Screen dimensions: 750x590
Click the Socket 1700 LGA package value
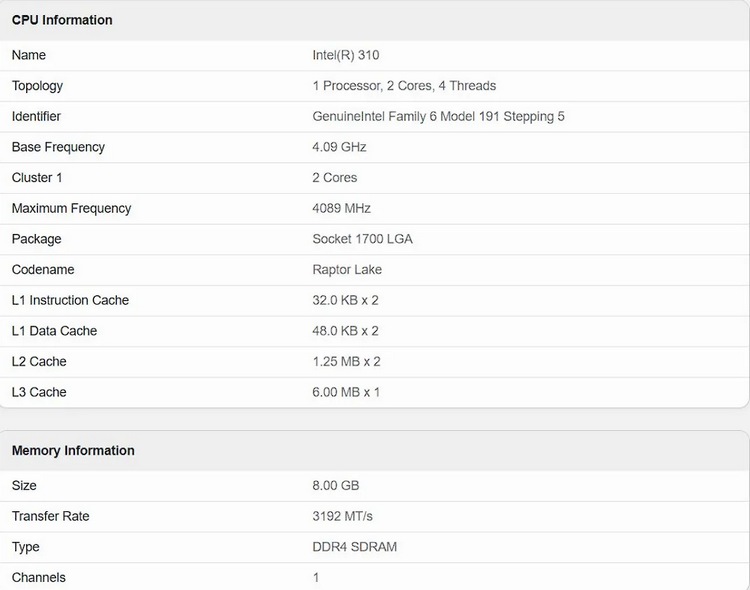pos(362,239)
